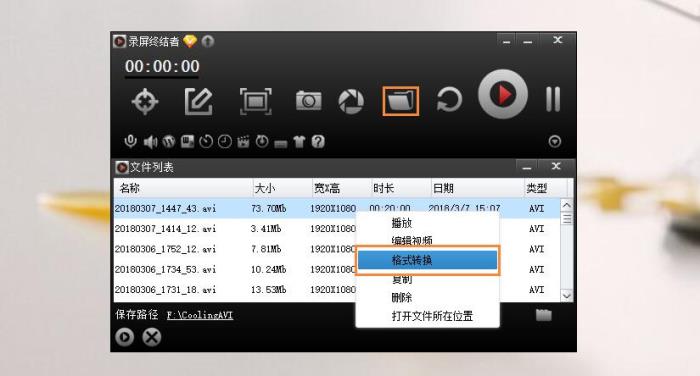Click the stopwatch icon beside the clapperboard

[262, 142]
